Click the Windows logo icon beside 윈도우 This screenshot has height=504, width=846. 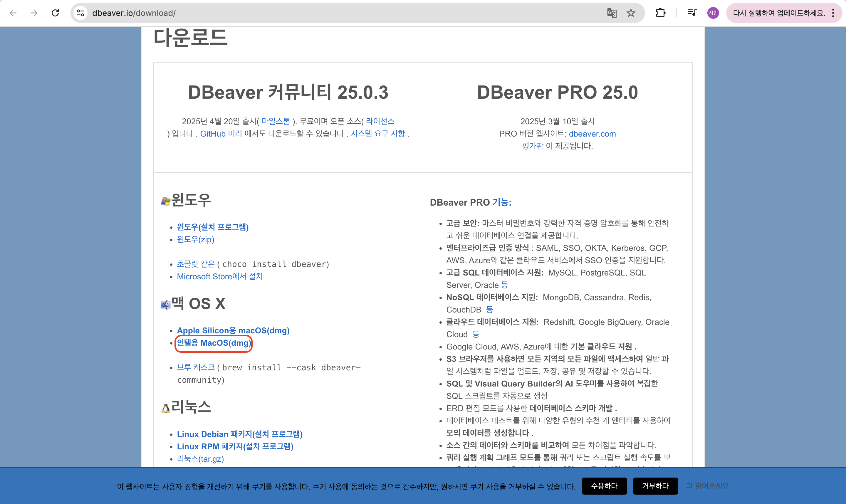(x=165, y=201)
